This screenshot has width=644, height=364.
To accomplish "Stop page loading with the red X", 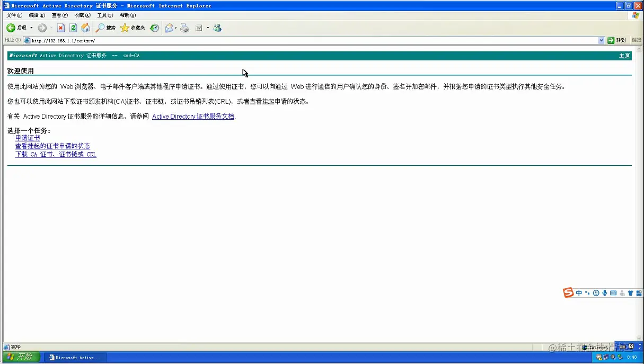I will 60,28.
